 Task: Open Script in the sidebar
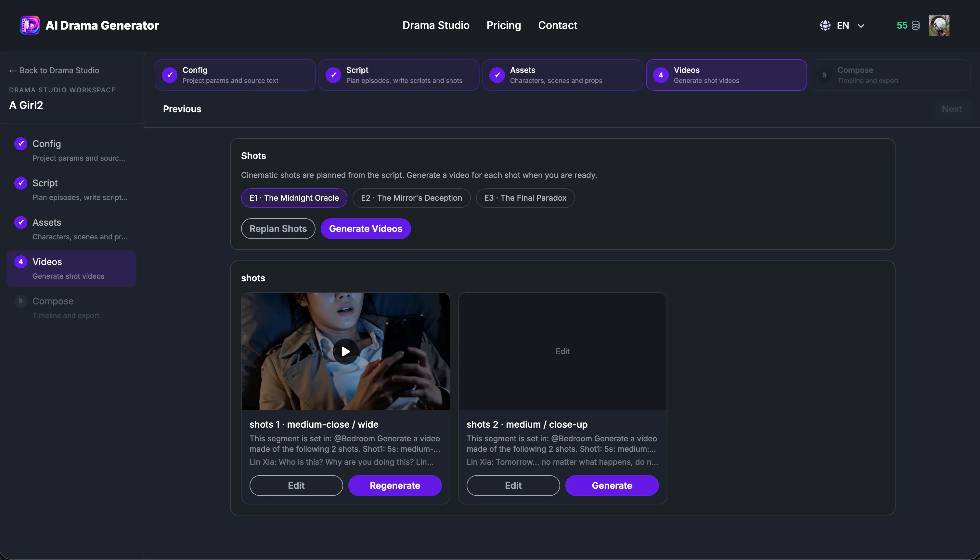(x=71, y=190)
